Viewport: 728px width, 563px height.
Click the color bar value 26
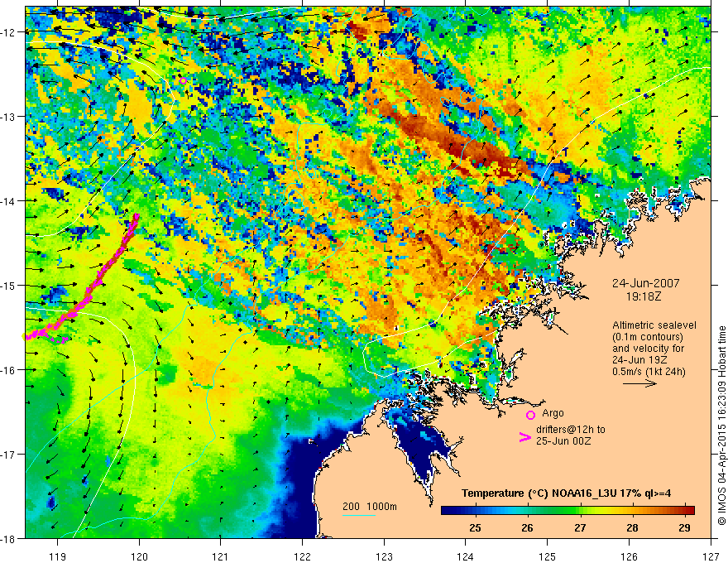(x=527, y=527)
